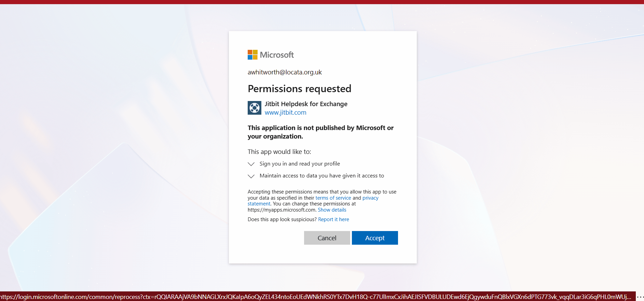This screenshot has height=301, width=644.
Task: Click 'Report it here' link
Action: tap(333, 219)
